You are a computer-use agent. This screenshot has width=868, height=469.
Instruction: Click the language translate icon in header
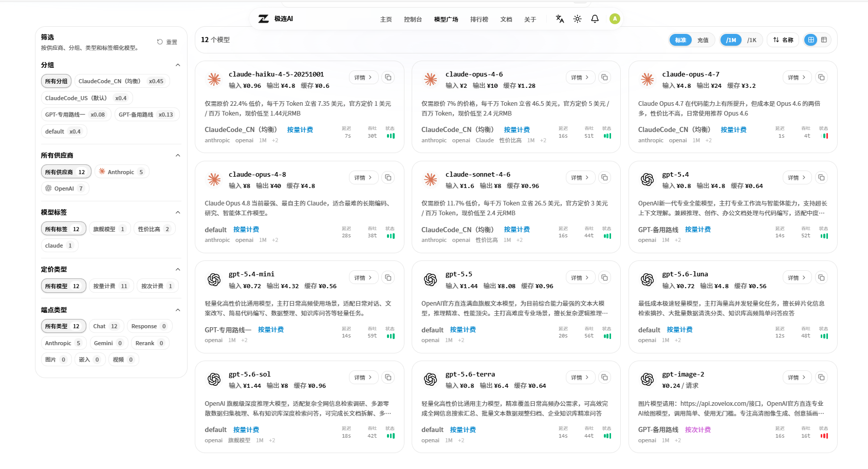point(560,19)
